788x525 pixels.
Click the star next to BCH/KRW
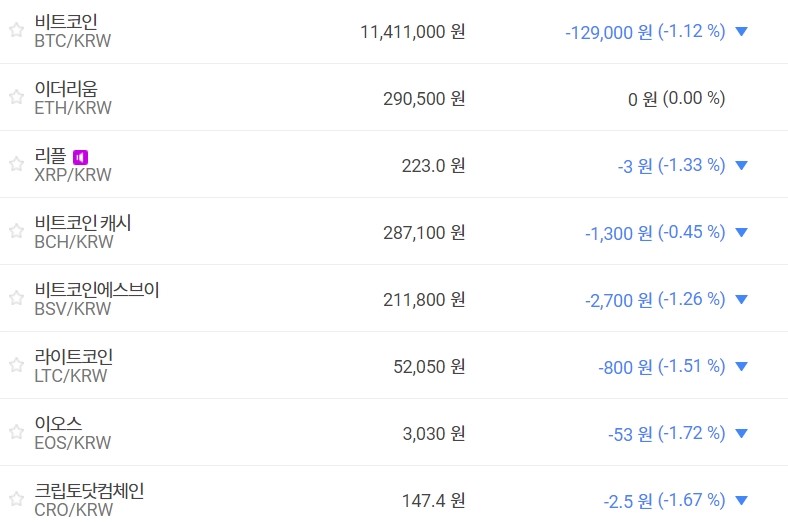tap(16, 231)
